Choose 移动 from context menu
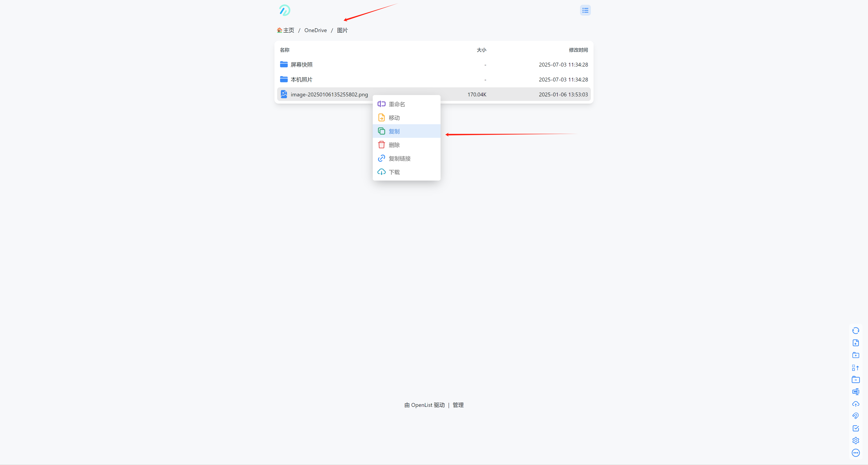Image resolution: width=868 pixels, height=465 pixels. pos(406,118)
